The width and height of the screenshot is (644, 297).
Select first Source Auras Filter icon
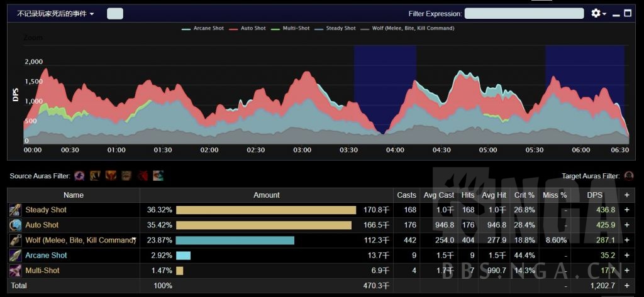(80, 176)
